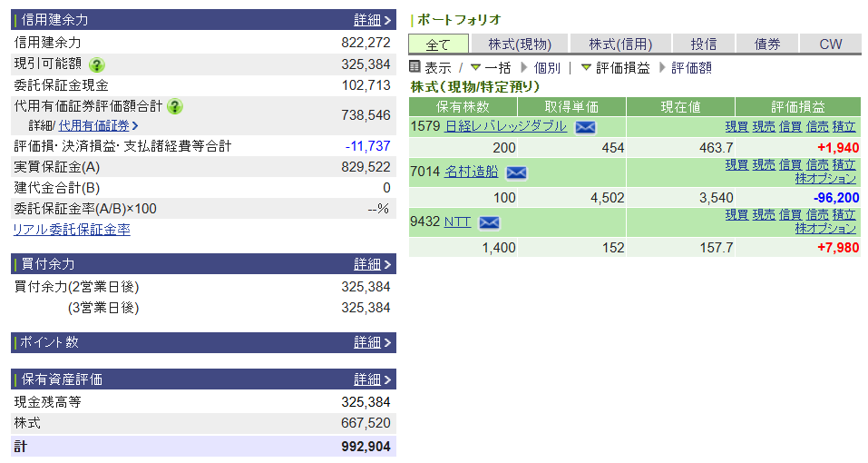
Task: Open the リアル委託保証金率 link
Action: [72, 230]
